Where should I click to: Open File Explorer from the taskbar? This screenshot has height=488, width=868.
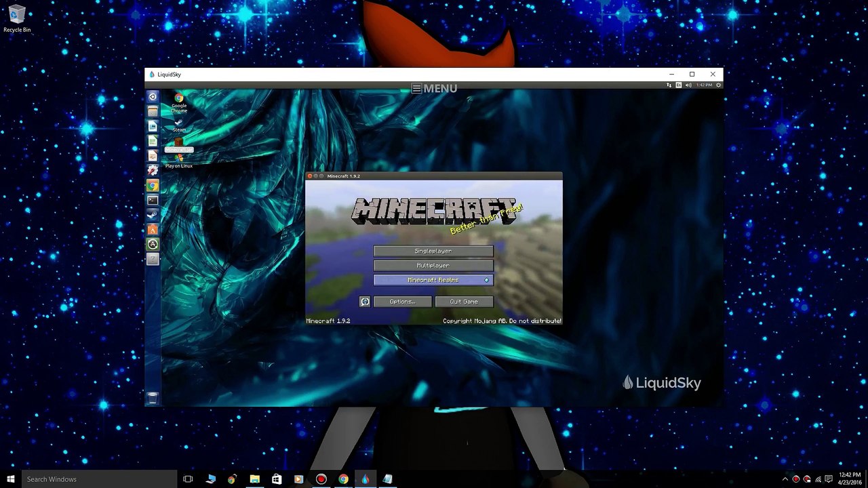pyautogui.click(x=254, y=479)
